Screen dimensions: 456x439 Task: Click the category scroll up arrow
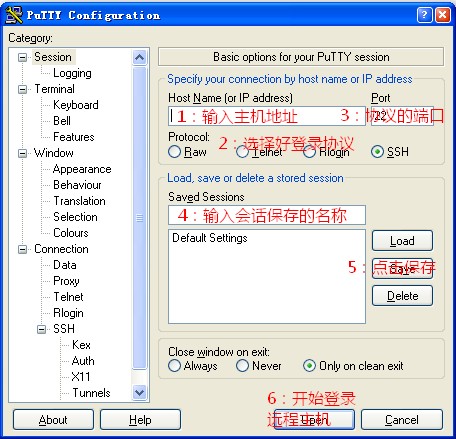139,58
